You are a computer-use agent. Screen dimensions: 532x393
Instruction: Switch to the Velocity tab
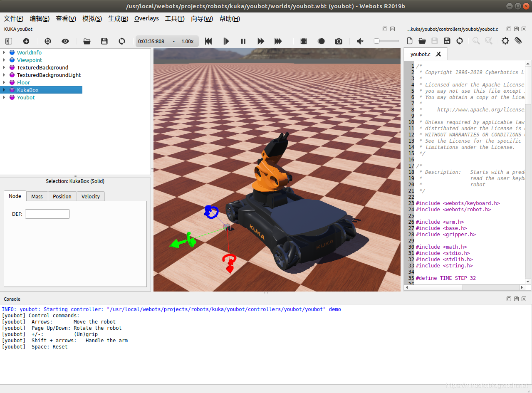click(91, 196)
